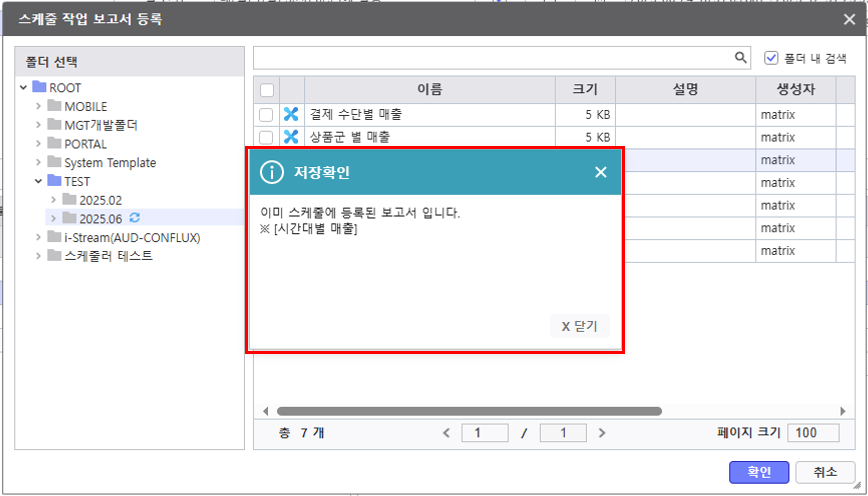Check the 결제 수단별 매출 row checkbox
The image size is (868, 496).
pyautogui.click(x=266, y=115)
